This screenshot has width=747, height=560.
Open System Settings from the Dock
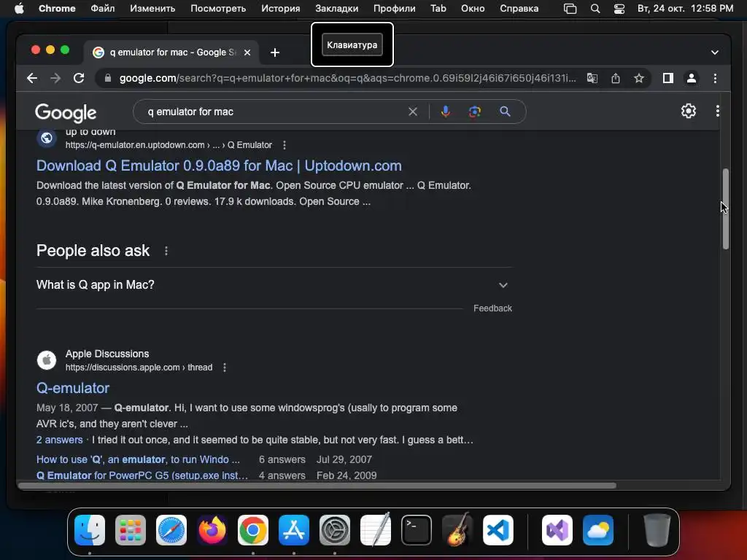(x=334, y=530)
